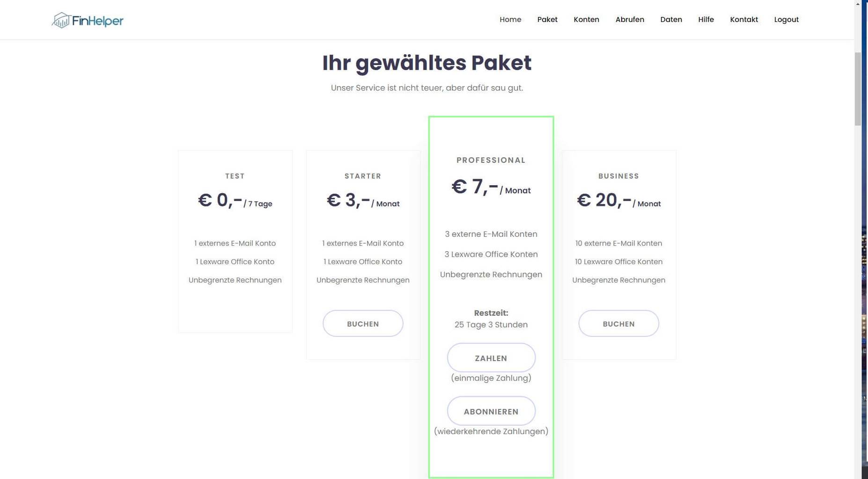868x479 pixels.
Task: Go to the Kontakt page
Action: point(743,20)
